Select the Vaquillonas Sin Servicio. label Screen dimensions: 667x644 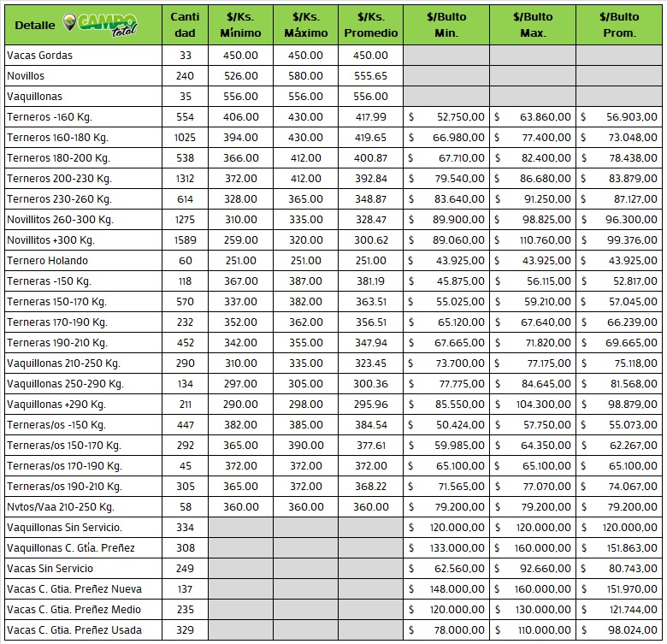point(64,528)
